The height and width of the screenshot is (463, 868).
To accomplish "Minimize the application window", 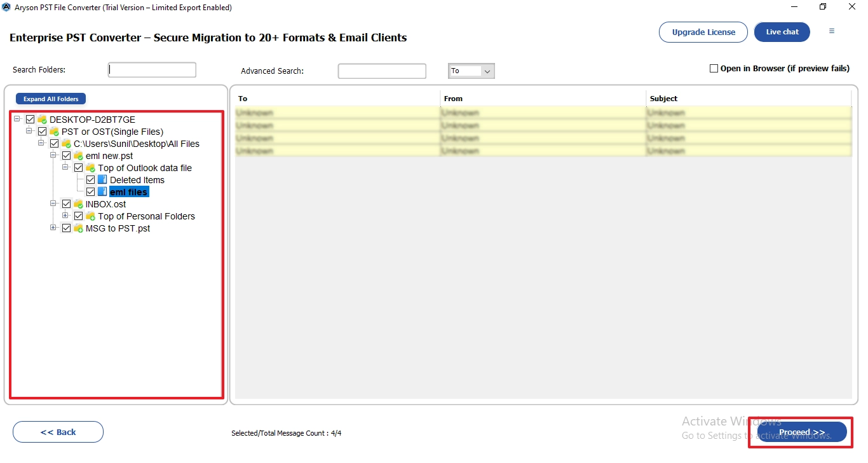I will [795, 7].
